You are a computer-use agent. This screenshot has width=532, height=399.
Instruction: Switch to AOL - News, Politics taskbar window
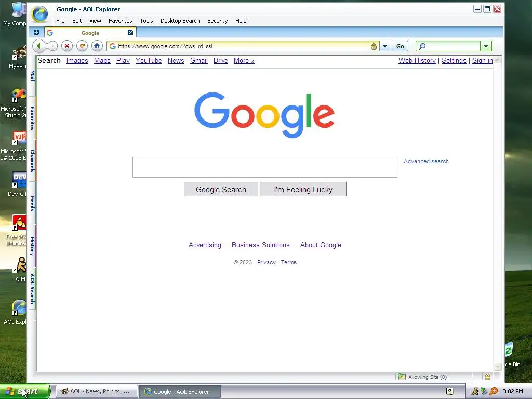point(97,391)
